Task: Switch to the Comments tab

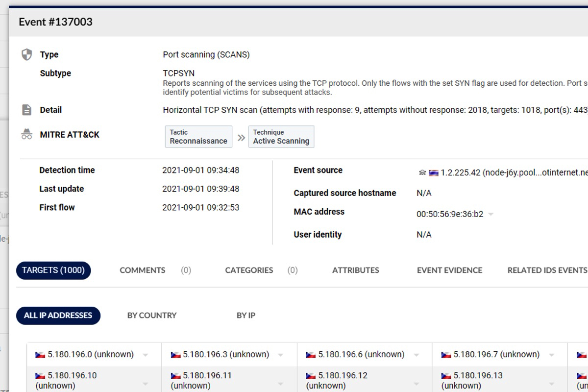Action: [x=143, y=270]
